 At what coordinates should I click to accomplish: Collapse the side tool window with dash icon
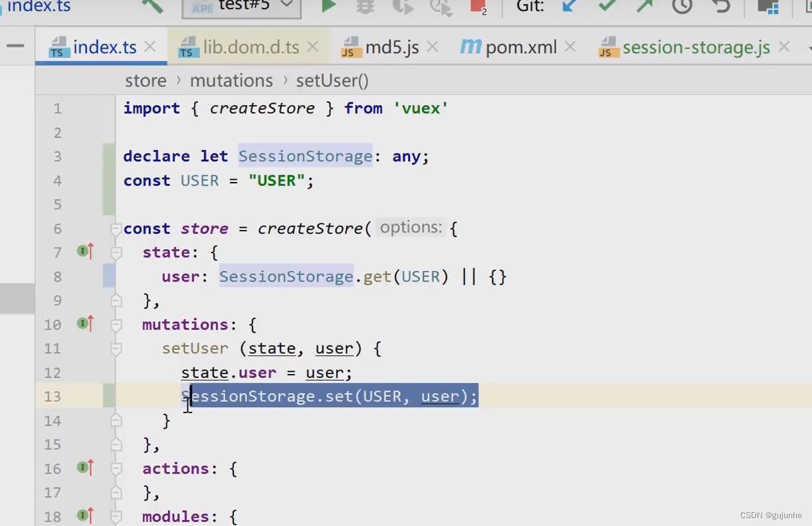[15, 46]
